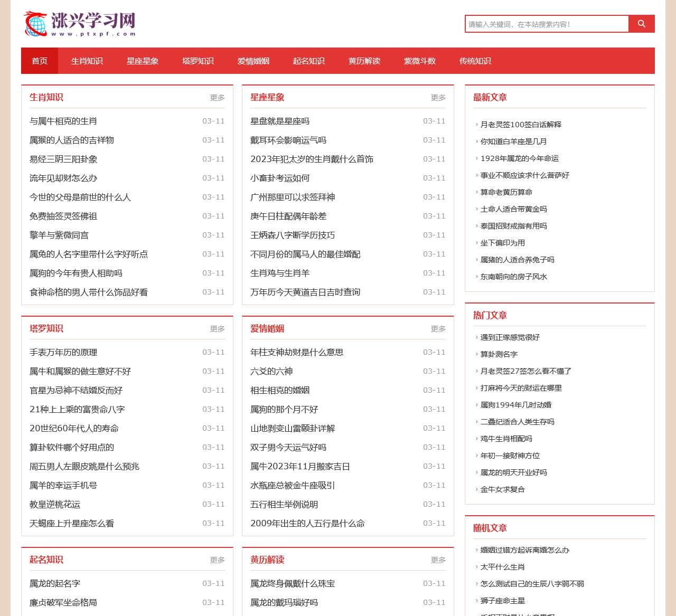Open article 与属牛相克的生肖

pos(63,121)
